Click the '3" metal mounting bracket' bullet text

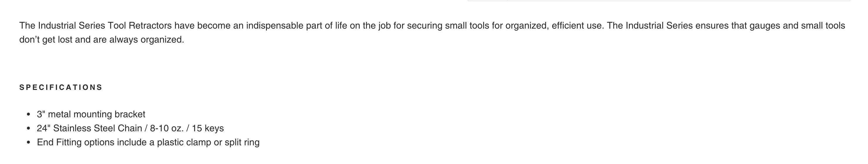coord(91,114)
